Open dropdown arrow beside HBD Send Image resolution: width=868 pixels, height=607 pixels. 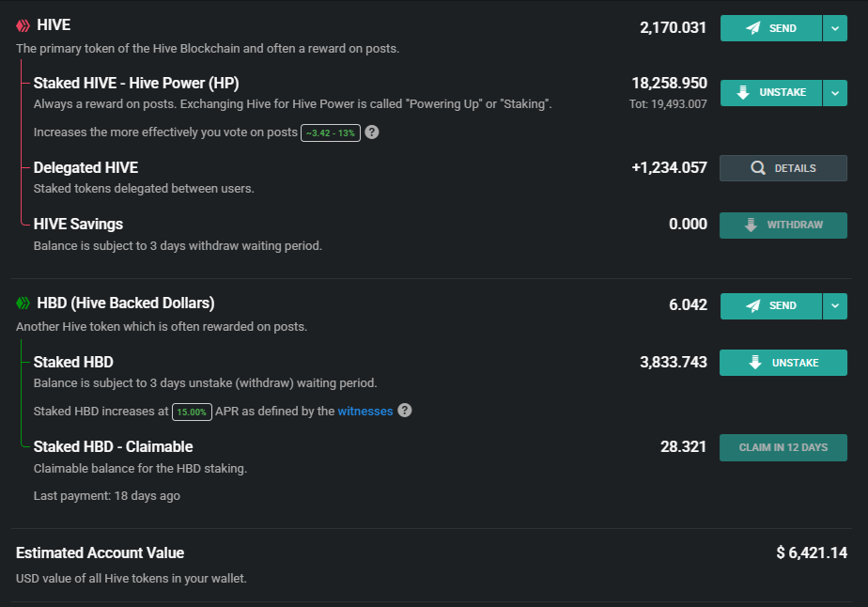click(x=835, y=306)
